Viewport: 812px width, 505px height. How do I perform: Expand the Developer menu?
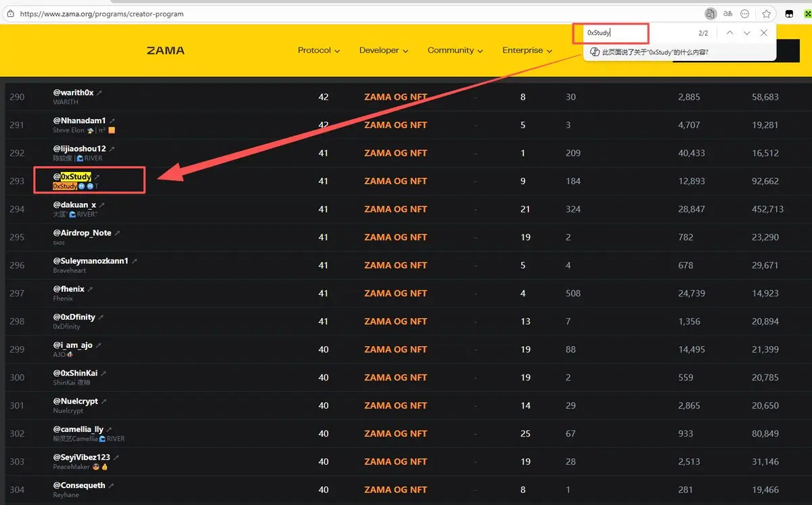tap(384, 50)
